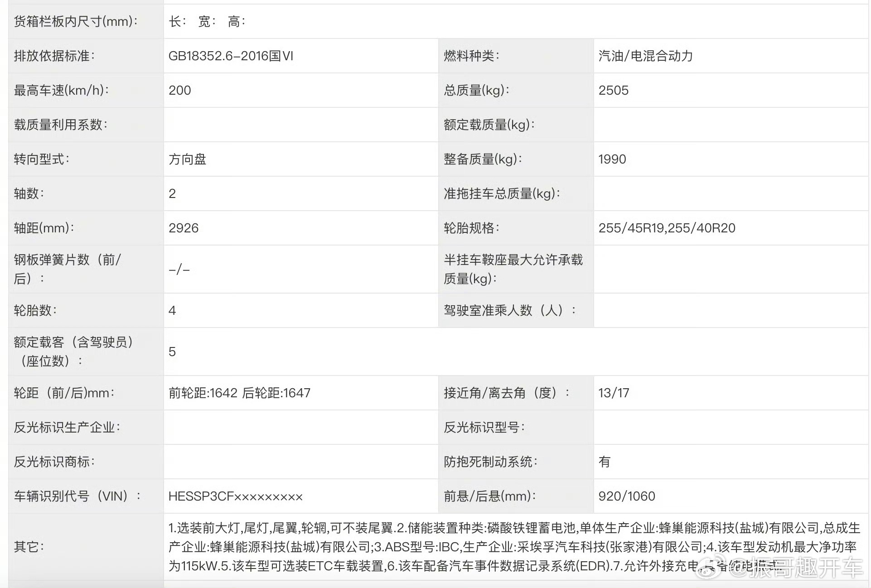Image resolution: width=871 pixels, height=588 pixels.
Task: Click the track width 前轮距:1642 后轮距:1647 text
Action: [x=239, y=393]
